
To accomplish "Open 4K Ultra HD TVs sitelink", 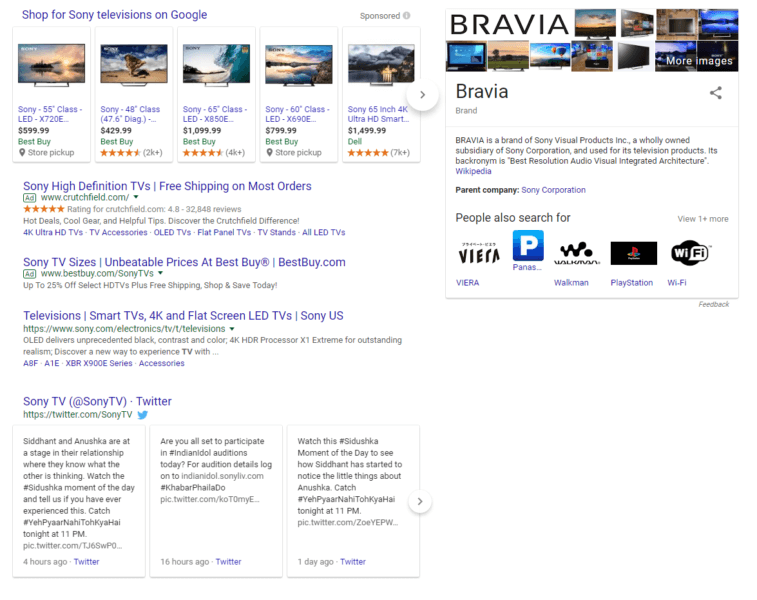I will click(x=53, y=232).
